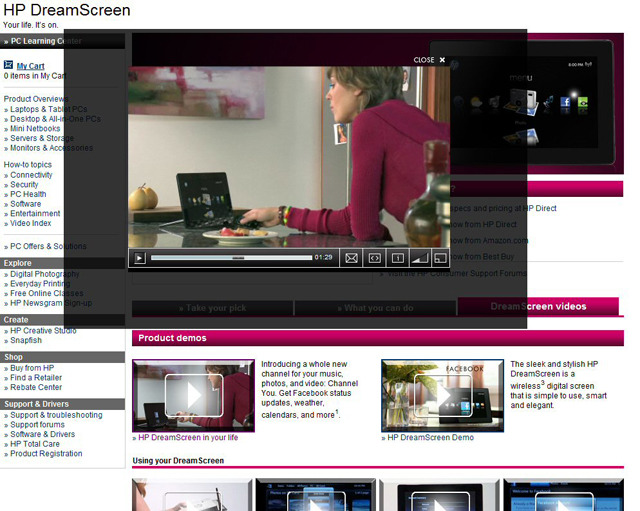The width and height of the screenshot is (640, 511).
Task: Switch to Take your pick tab
Action: [x=212, y=308]
